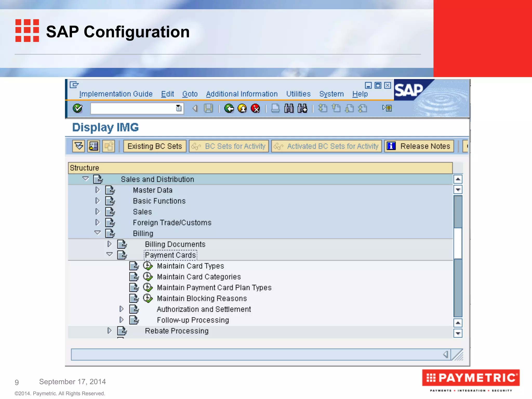The height and width of the screenshot is (399, 532).
Task: Open the Additional Information menu
Action: click(242, 94)
